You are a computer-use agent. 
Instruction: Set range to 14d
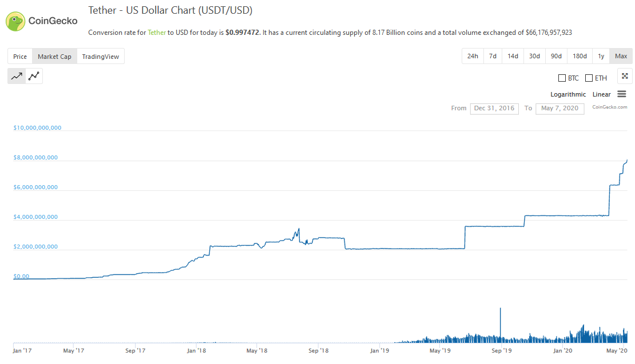(513, 56)
